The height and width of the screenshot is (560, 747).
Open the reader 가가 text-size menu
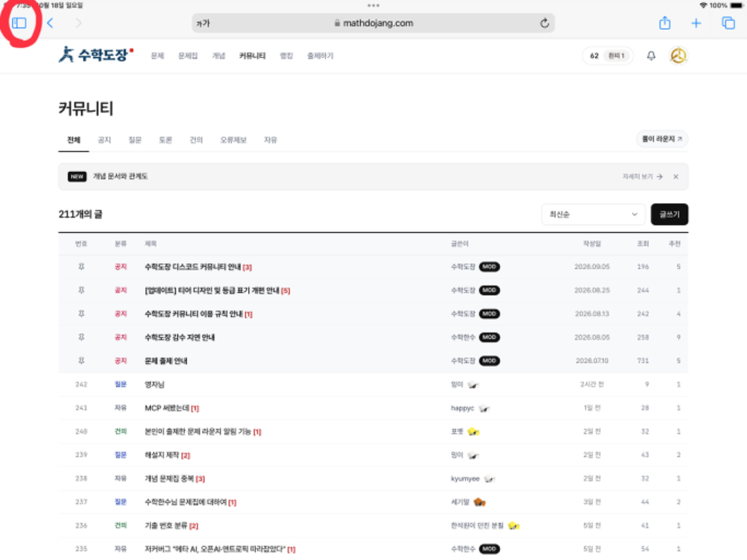pos(203,23)
